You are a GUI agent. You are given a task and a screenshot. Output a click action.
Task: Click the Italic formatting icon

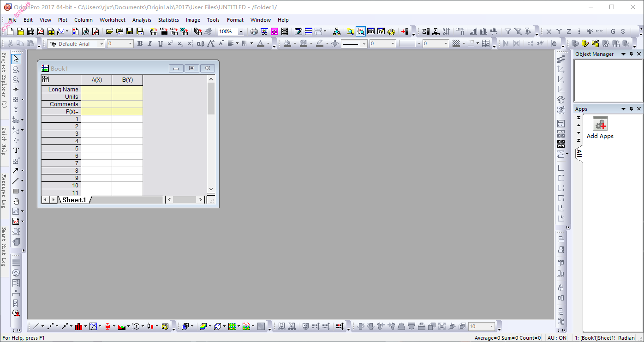pyautogui.click(x=150, y=43)
